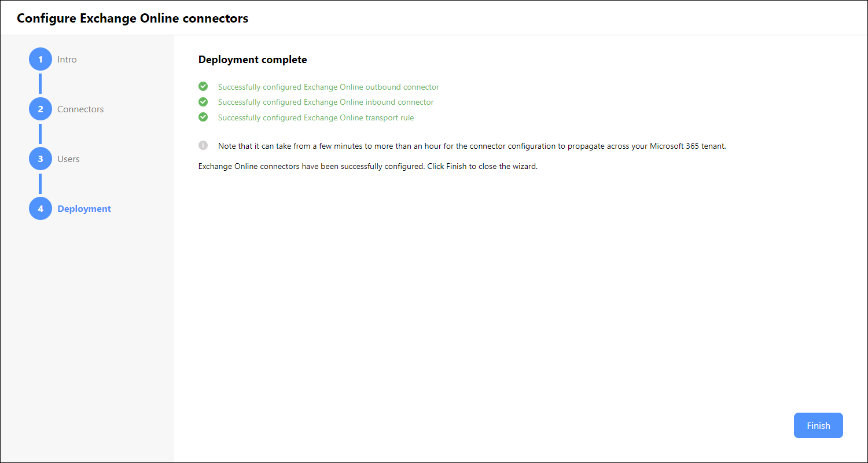This screenshot has width=868, height=463.
Task: Open the Users step label
Action: pos(68,159)
